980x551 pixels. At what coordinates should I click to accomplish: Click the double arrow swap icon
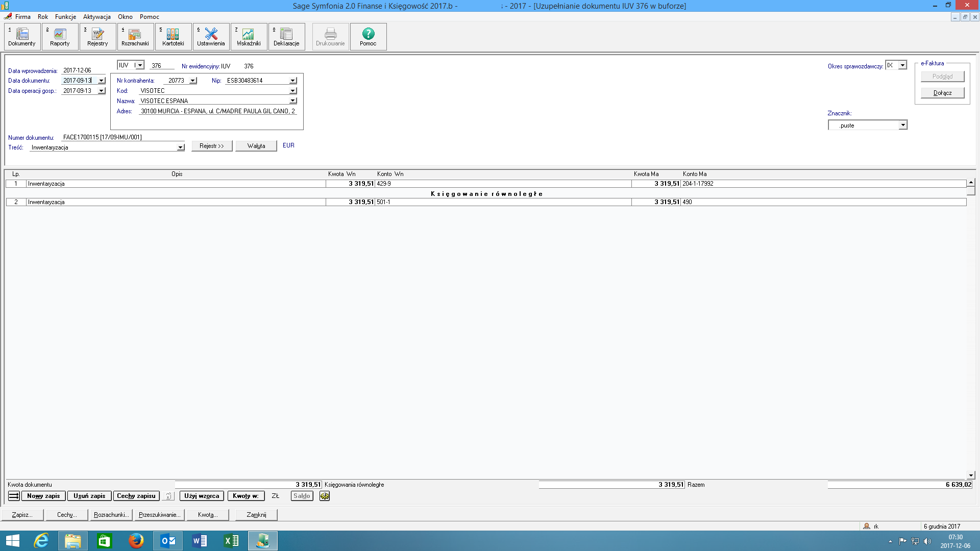pos(14,496)
